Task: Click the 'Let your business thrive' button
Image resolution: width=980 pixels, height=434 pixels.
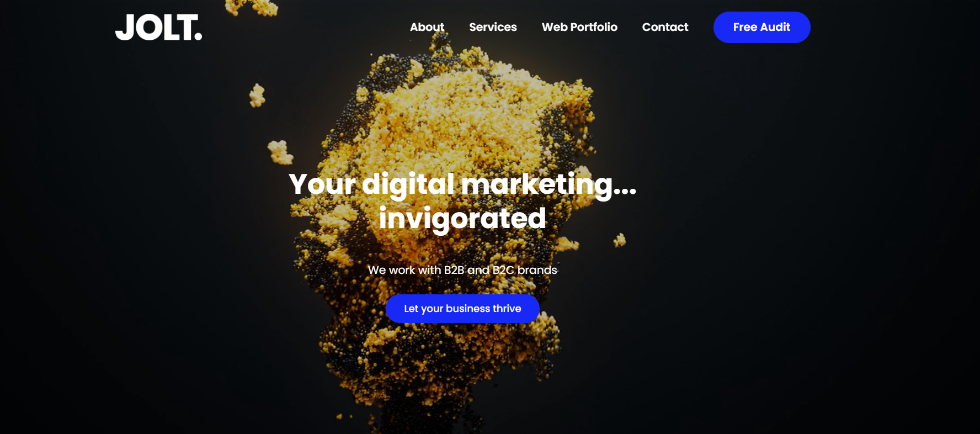Action: point(462,309)
